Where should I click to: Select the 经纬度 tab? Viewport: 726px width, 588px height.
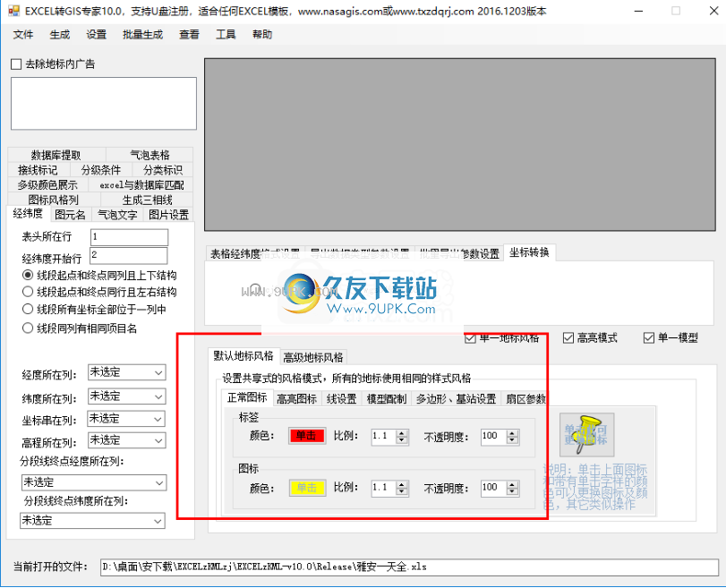(x=28, y=213)
